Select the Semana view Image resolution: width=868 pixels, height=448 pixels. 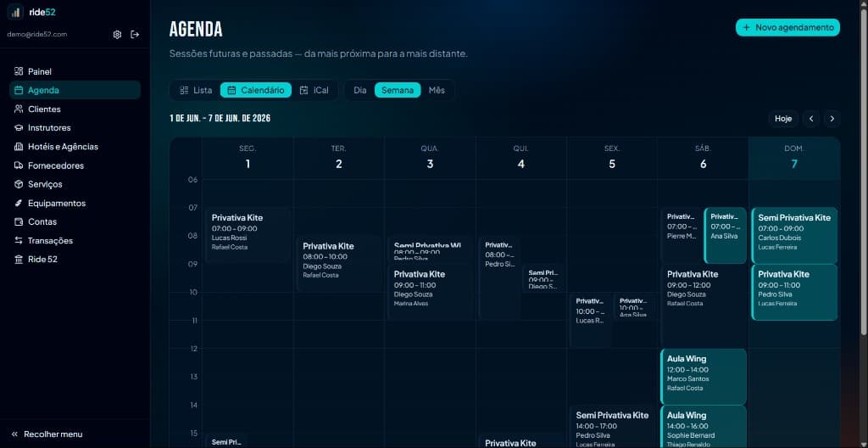coord(398,90)
